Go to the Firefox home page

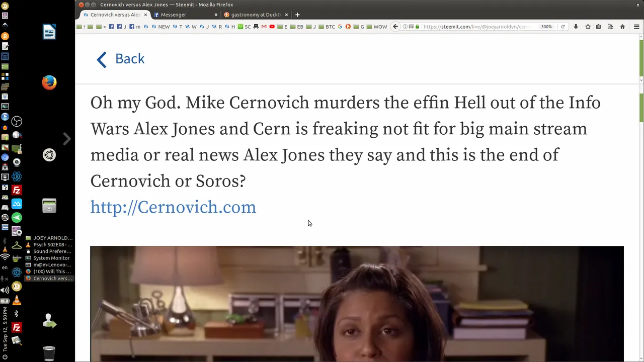click(x=622, y=27)
